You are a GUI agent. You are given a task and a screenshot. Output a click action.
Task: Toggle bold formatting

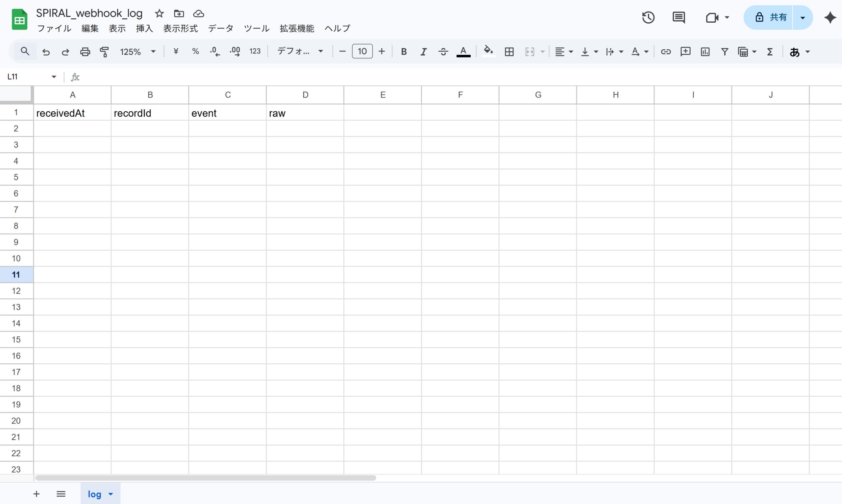click(404, 52)
